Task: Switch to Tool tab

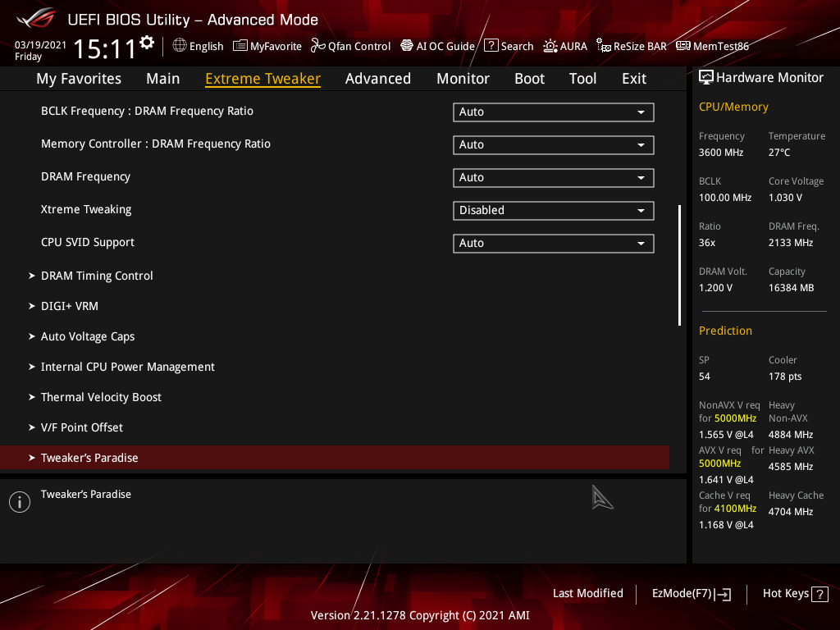Action: tap(583, 79)
